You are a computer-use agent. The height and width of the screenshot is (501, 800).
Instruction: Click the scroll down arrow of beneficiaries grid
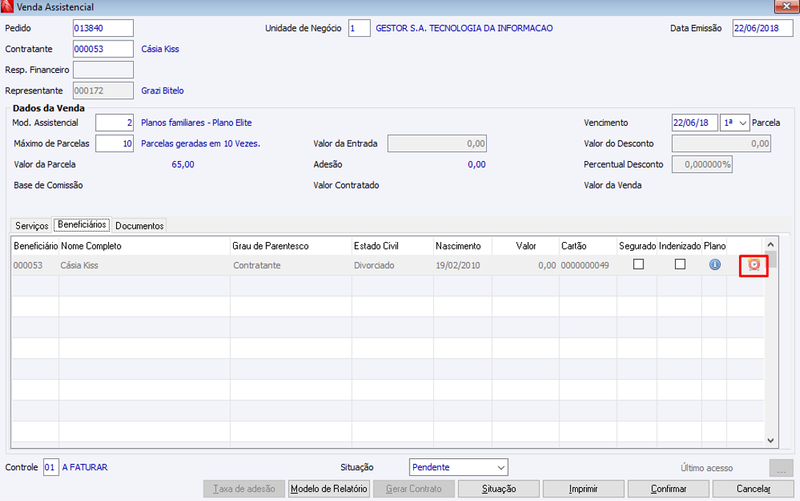770,440
